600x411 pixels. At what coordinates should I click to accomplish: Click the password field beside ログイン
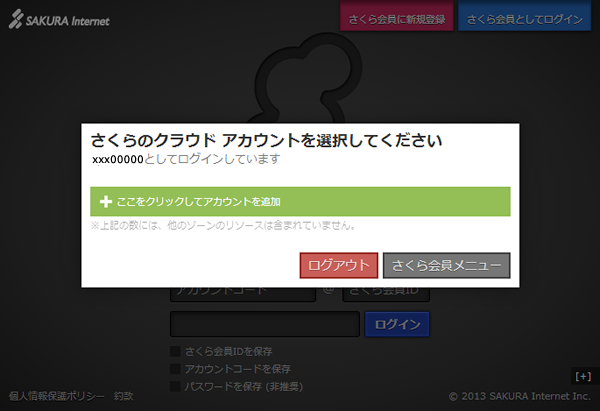(x=264, y=325)
